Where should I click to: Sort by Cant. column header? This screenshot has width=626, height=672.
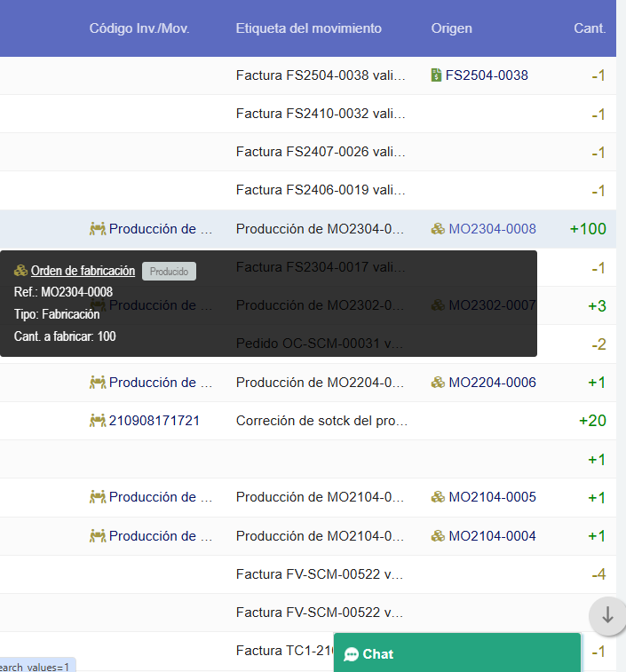(590, 28)
